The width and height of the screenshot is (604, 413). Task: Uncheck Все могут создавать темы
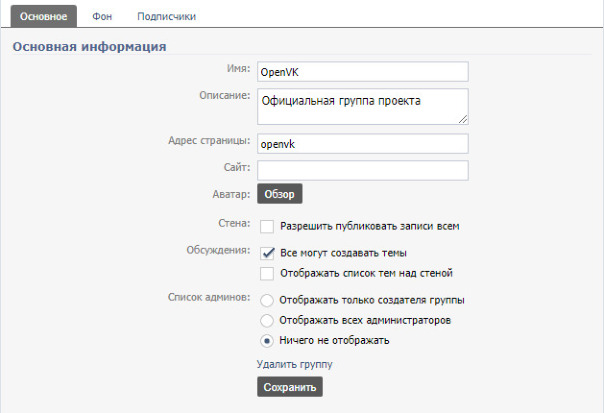[x=267, y=253]
